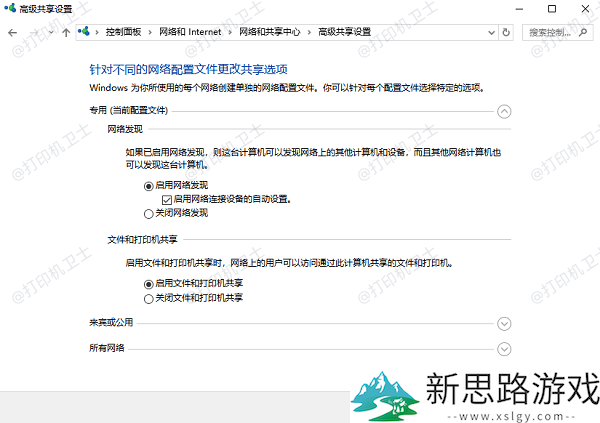600x423 pixels.
Task: Click the title bar window icon
Action: coord(10,8)
